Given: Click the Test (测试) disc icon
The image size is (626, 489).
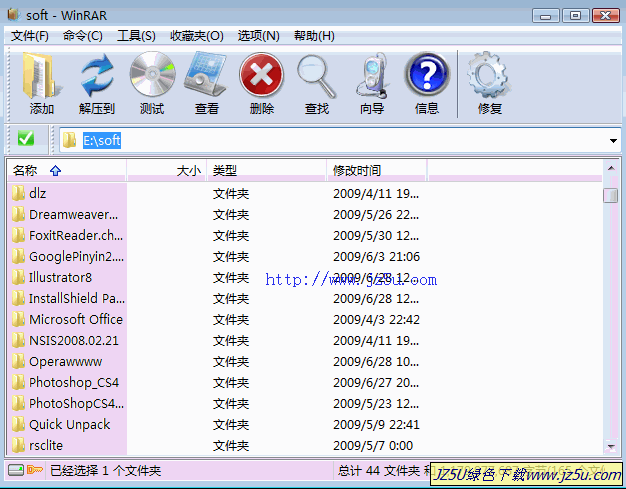Looking at the screenshot, I should click(152, 74).
